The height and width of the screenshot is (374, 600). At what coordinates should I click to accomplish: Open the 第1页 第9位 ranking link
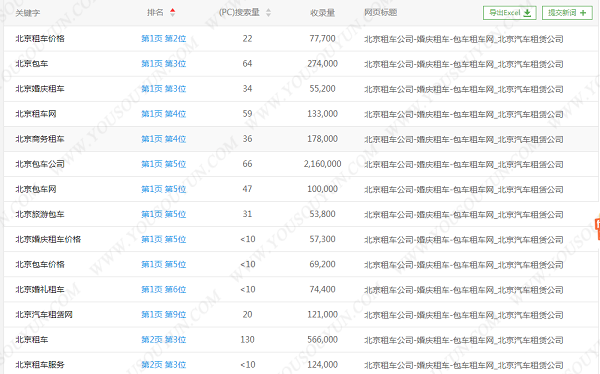[163, 315]
